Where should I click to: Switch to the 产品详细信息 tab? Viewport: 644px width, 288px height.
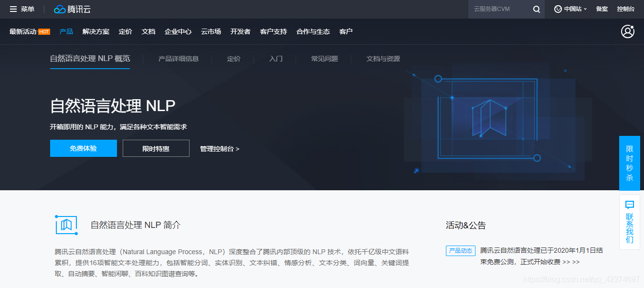point(179,59)
